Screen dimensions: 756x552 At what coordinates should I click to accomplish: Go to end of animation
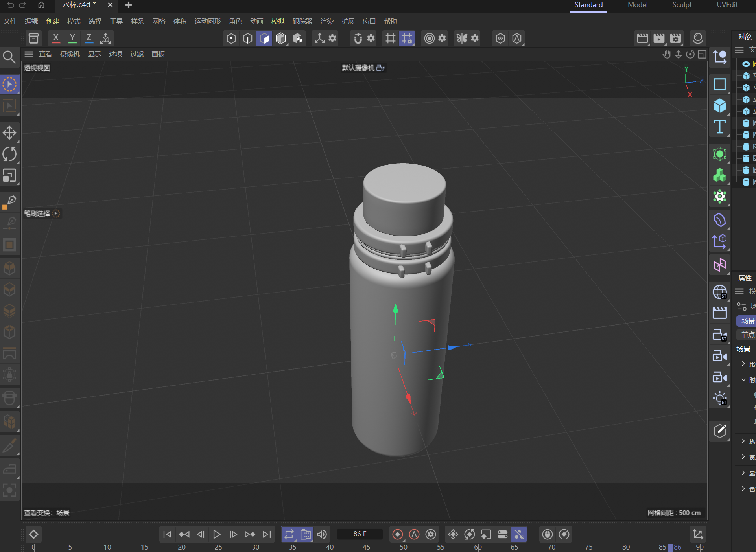(267, 534)
